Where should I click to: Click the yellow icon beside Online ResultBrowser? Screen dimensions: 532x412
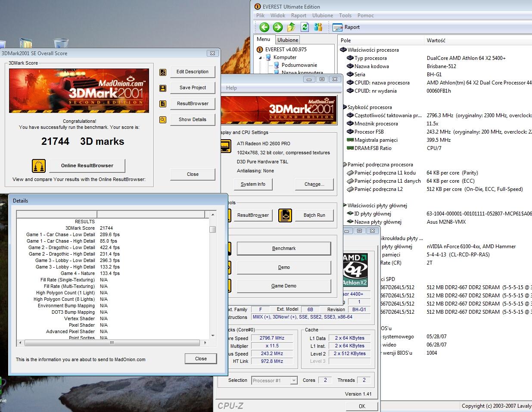pos(39,165)
